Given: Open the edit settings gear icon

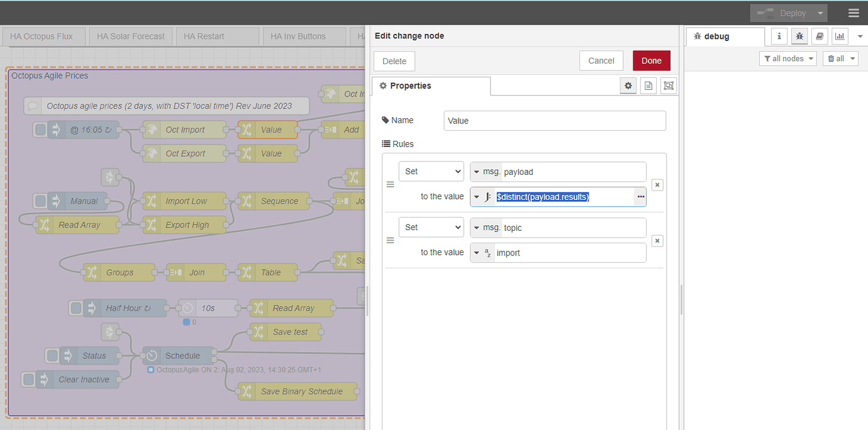Looking at the screenshot, I should (x=628, y=85).
